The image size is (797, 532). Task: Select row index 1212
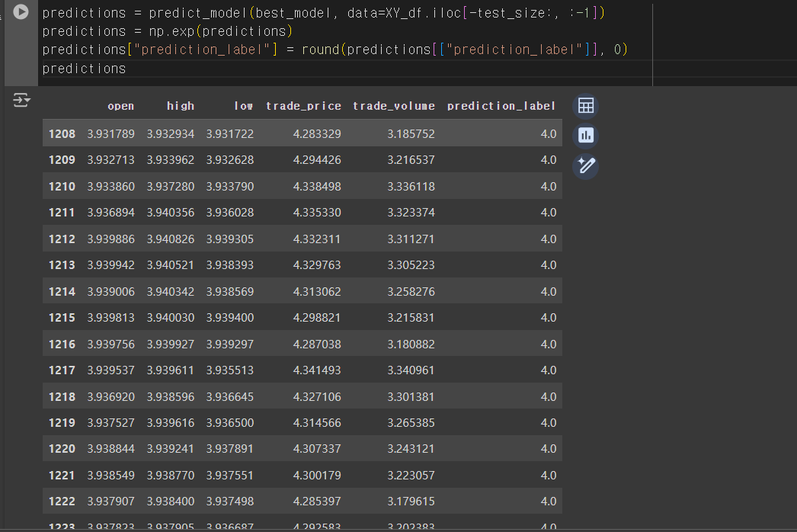(62, 239)
